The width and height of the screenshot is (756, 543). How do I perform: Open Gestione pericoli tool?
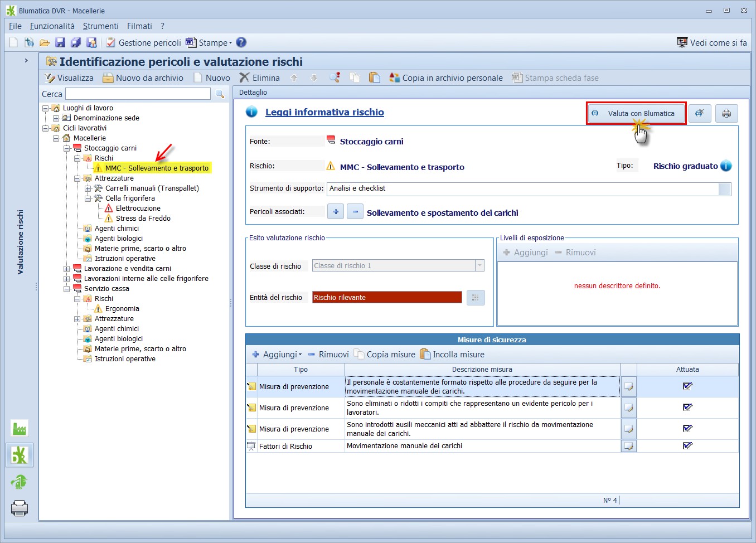coord(144,42)
